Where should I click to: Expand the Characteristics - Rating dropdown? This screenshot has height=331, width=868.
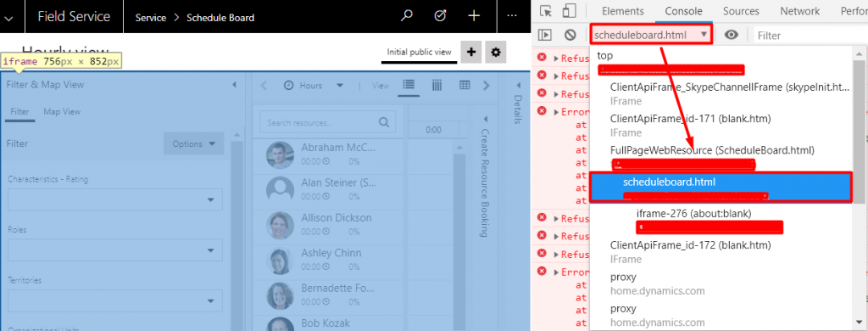[115, 199]
